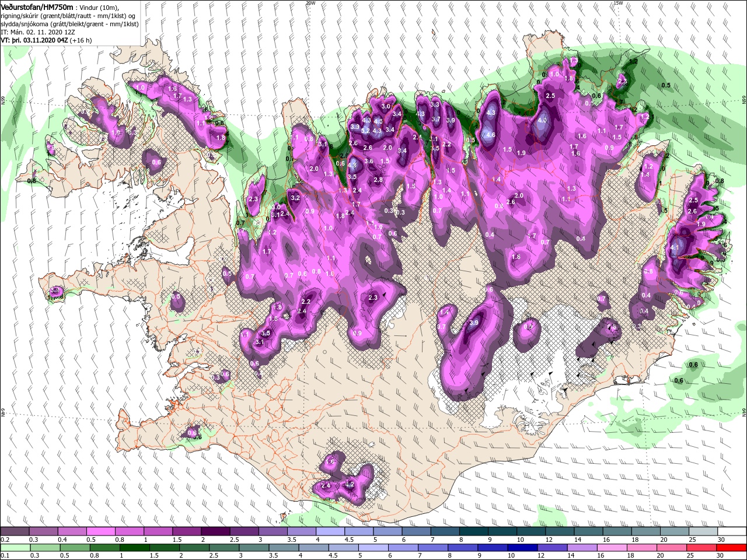
Task: Pick the purple snow scale swatch labeled 0.2
Action: coord(15,531)
